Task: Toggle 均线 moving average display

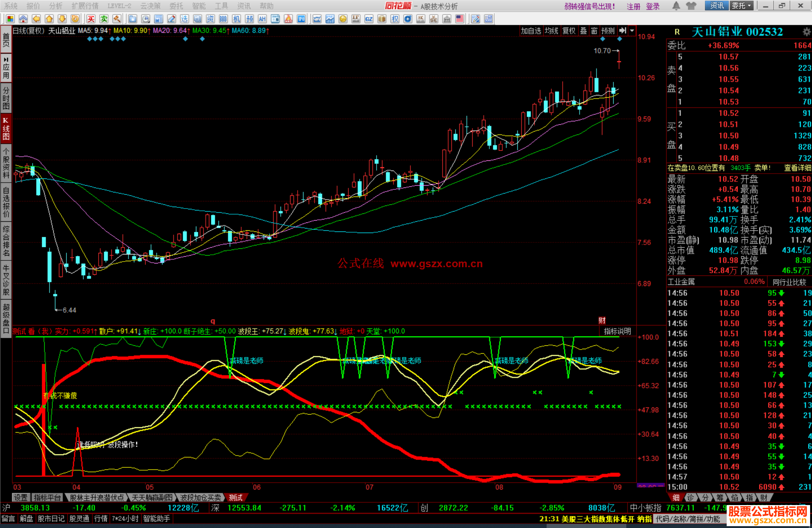Action: tap(551, 31)
